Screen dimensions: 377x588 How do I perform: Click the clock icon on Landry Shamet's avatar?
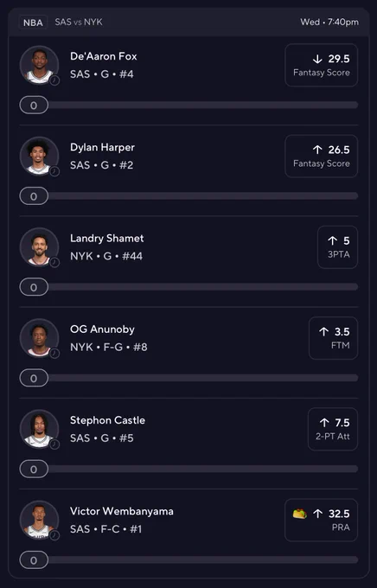pos(54,262)
